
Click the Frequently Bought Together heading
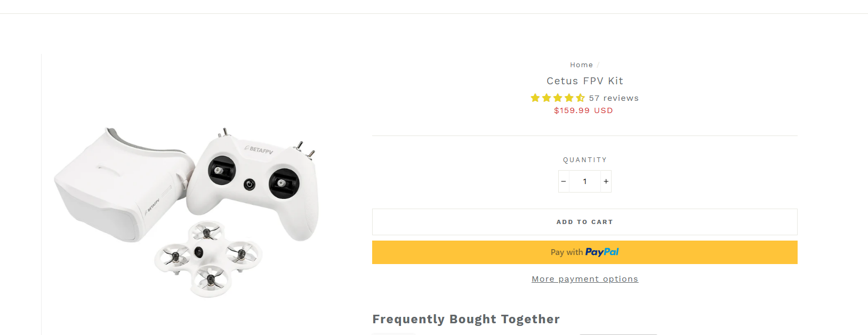pyautogui.click(x=465, y=319)
